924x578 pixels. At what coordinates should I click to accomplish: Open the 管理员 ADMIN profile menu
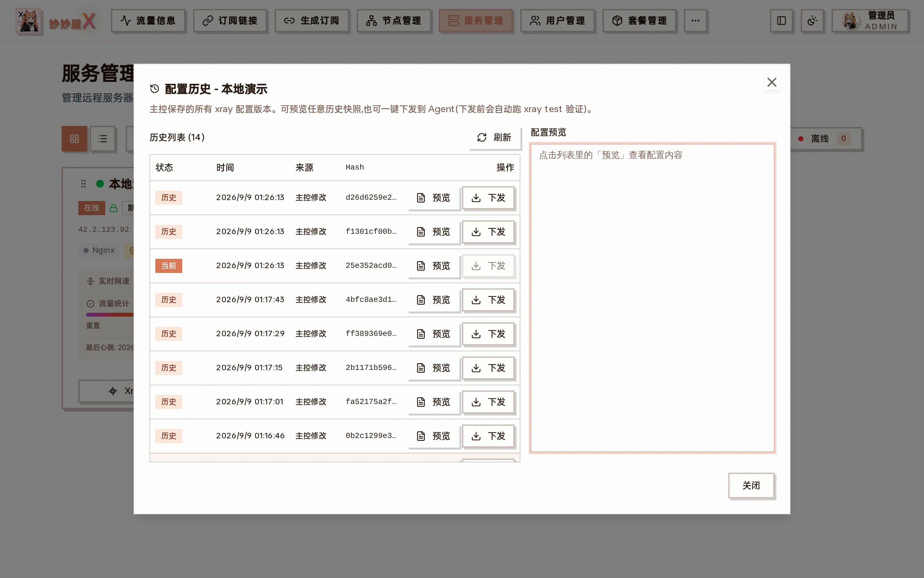(x=870, y=20)
